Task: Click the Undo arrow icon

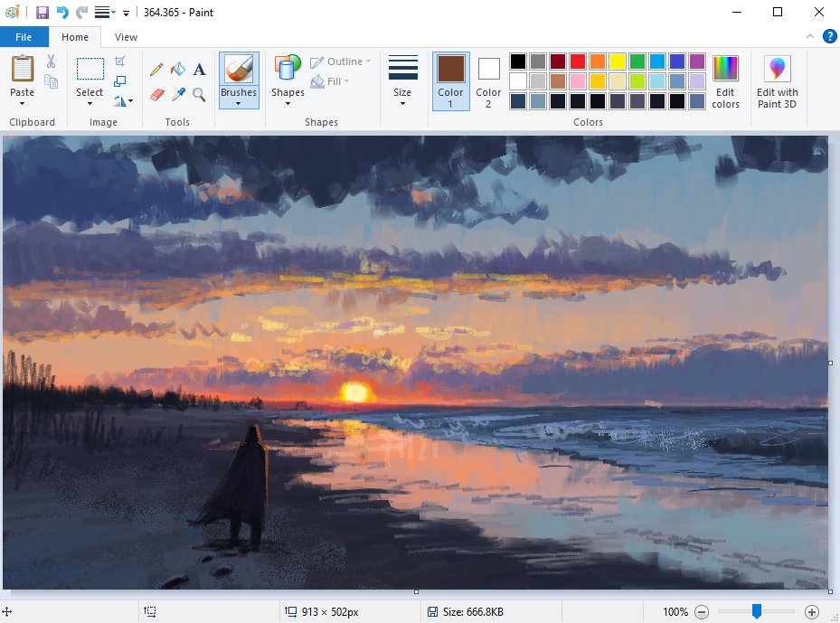Action: [x=62, y=13]
